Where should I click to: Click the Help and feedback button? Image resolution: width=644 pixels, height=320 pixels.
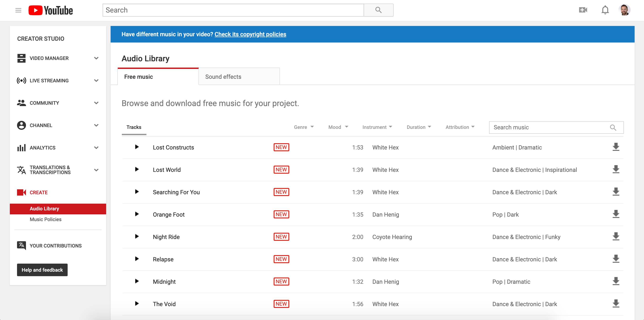(42, 270)
